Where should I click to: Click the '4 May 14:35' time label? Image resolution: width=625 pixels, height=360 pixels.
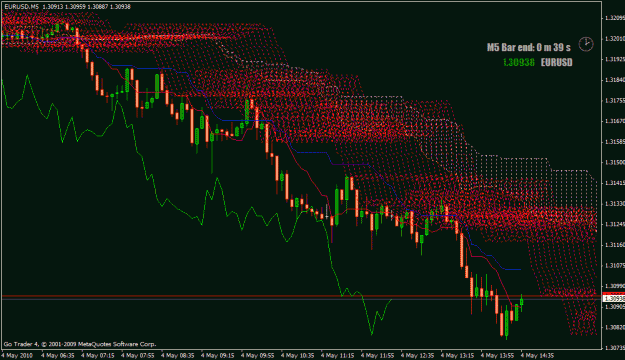coord(537,355)
